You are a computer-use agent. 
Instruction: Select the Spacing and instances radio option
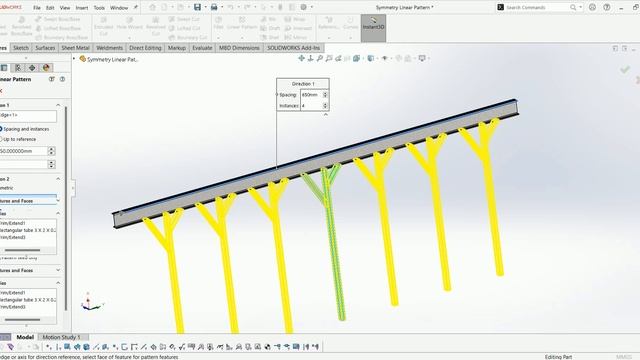click(1, 129)
